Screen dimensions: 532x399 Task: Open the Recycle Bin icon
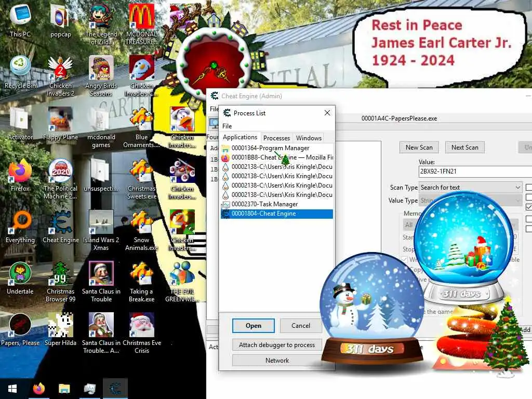tap(20, 72)
